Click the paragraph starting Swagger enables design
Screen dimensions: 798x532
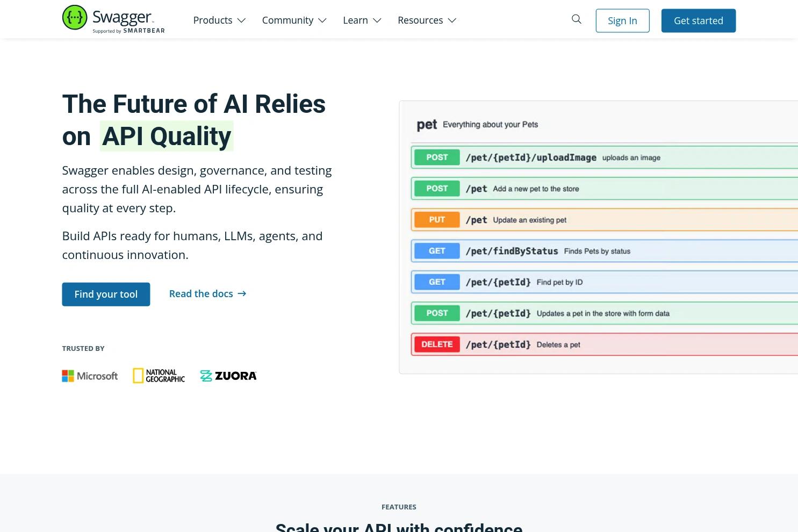[x=197, y=189]
